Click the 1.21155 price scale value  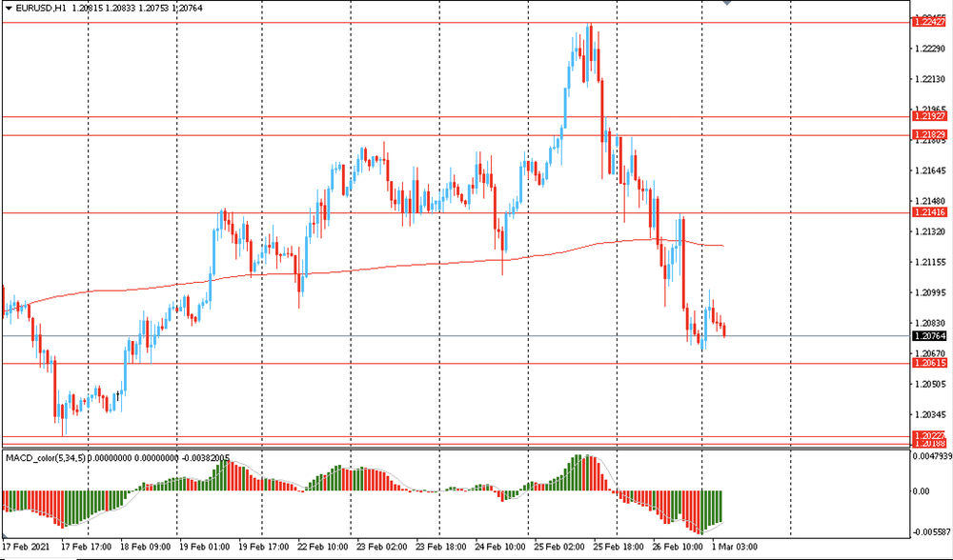(930, 263)
